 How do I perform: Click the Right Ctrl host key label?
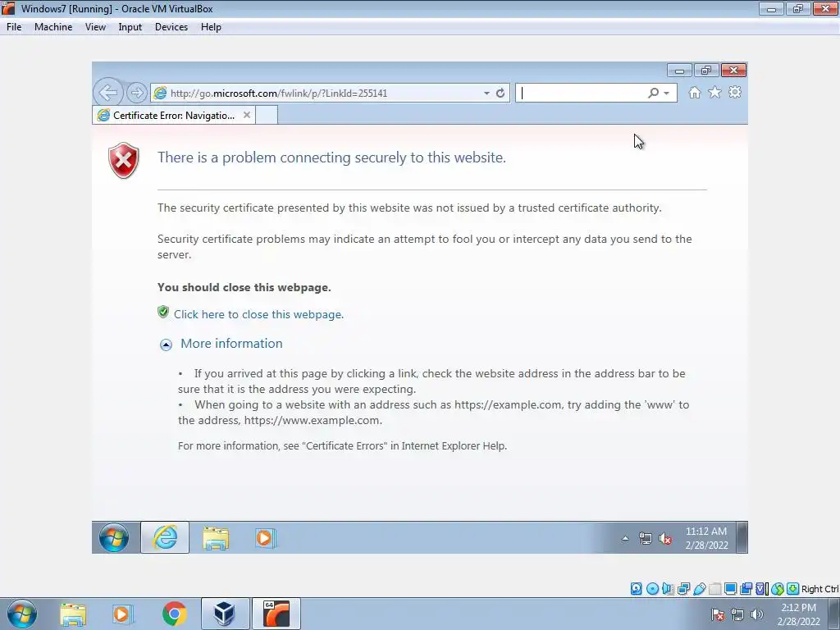819,589
